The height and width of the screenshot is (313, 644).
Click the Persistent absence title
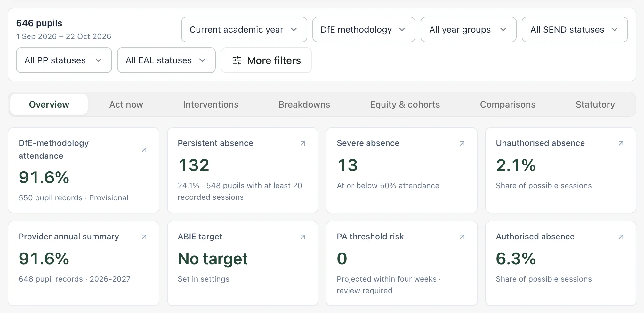(215, 143)
